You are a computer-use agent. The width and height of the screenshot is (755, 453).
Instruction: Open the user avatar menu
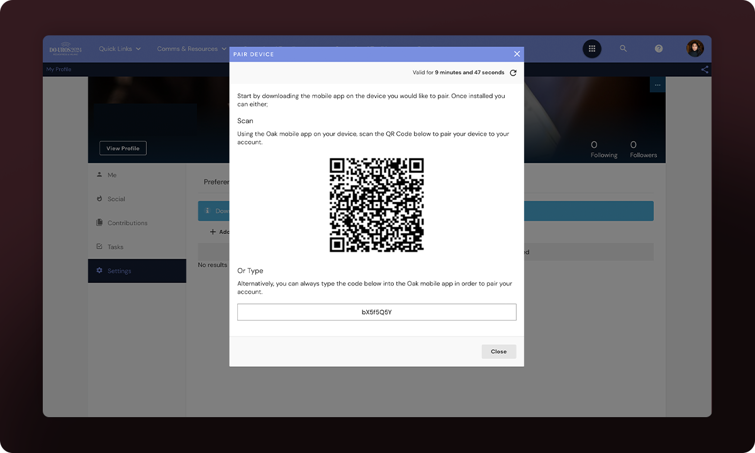click(695, 48)
